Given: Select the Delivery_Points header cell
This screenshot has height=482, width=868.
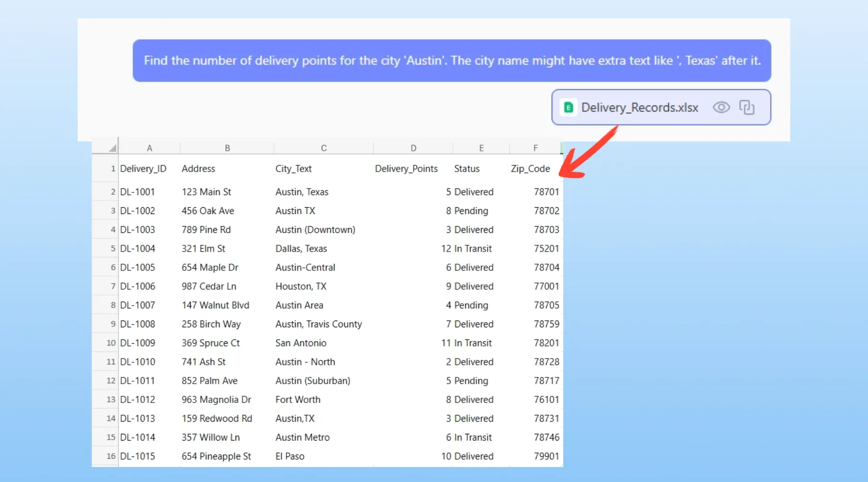Looking at the screenshot, I should pos(406,169).
